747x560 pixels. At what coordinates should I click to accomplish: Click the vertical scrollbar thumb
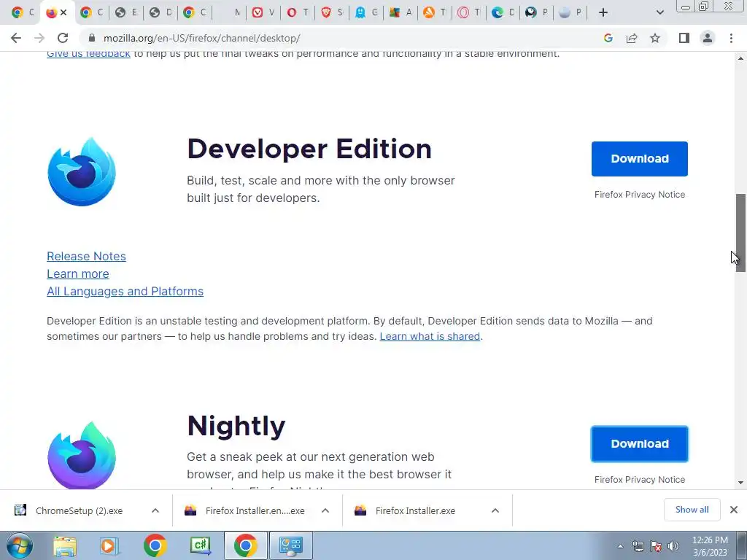point(740,233)
